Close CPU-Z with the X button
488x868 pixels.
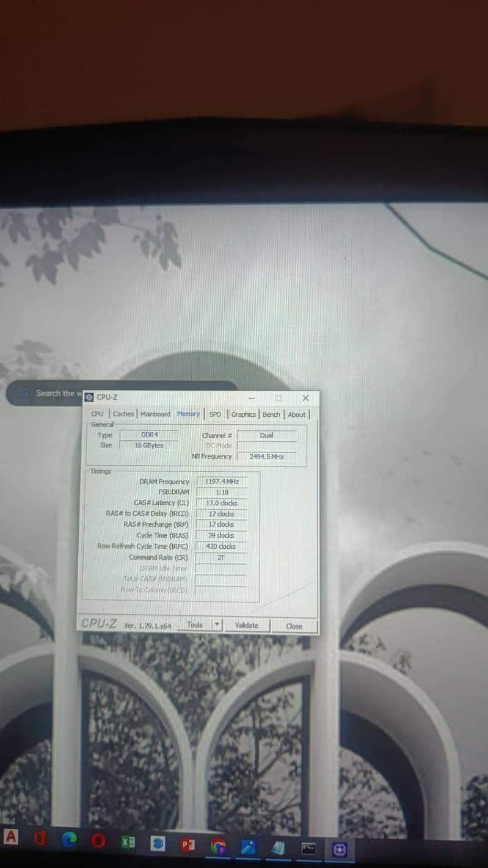click(x=305, y=398)
